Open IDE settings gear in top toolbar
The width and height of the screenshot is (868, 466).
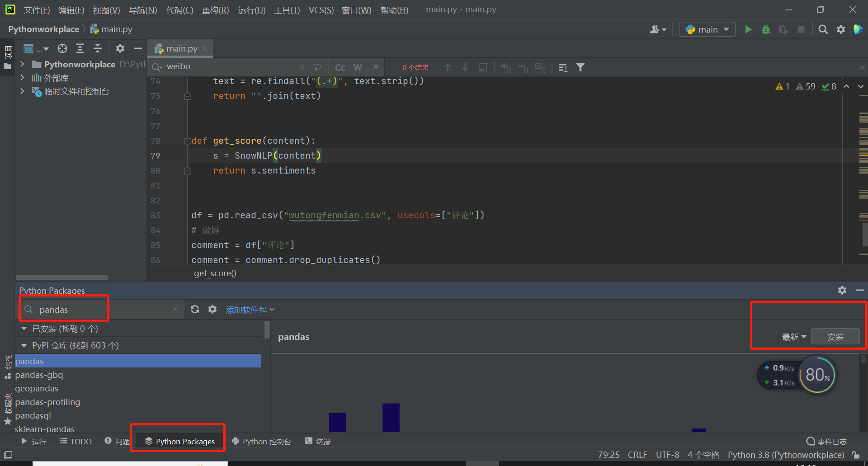coord(841,29)
